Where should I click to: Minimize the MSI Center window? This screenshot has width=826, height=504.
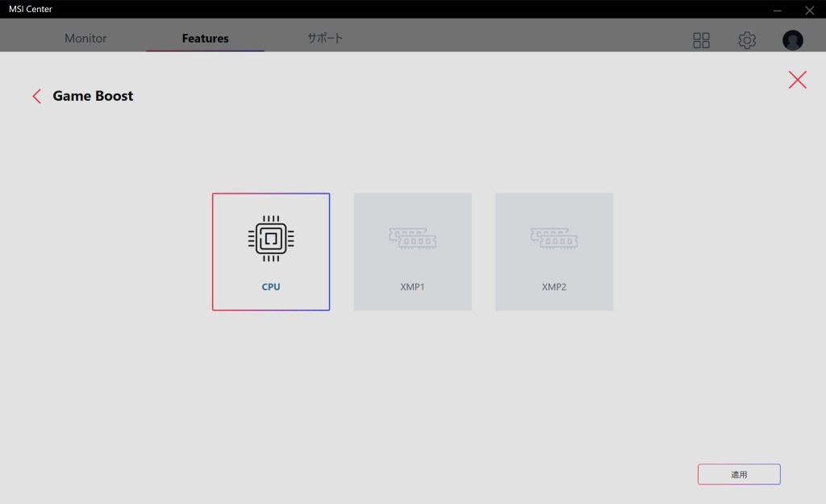777,10
